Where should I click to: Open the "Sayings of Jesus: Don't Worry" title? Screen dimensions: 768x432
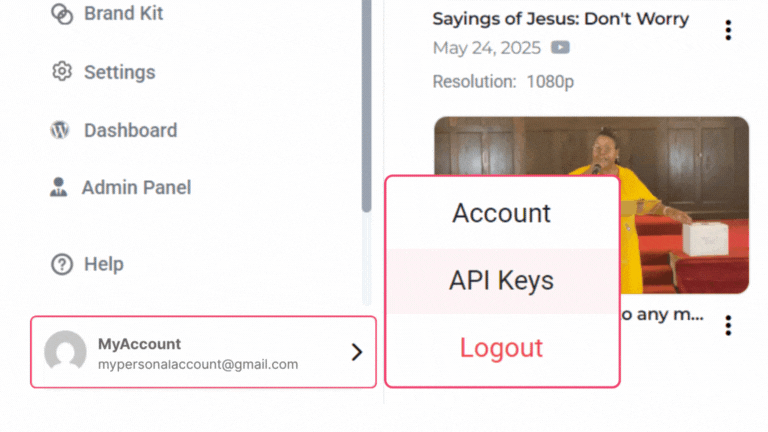click(x=560, y=18)
